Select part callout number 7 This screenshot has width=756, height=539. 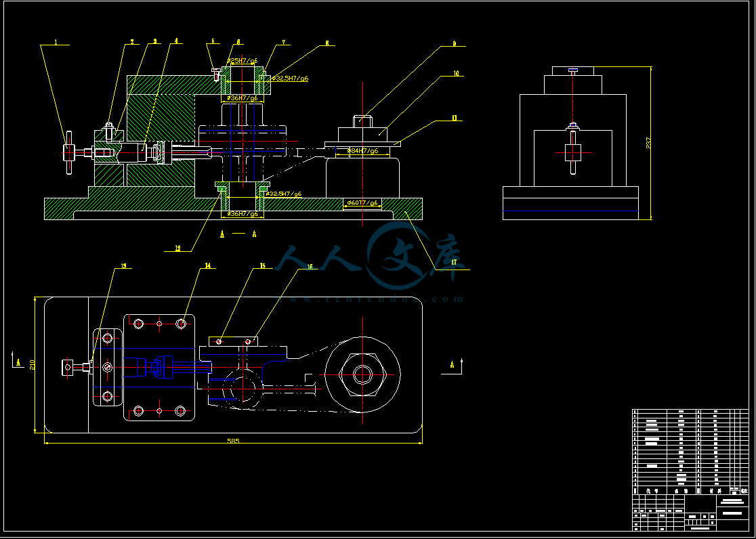point(283,43)
